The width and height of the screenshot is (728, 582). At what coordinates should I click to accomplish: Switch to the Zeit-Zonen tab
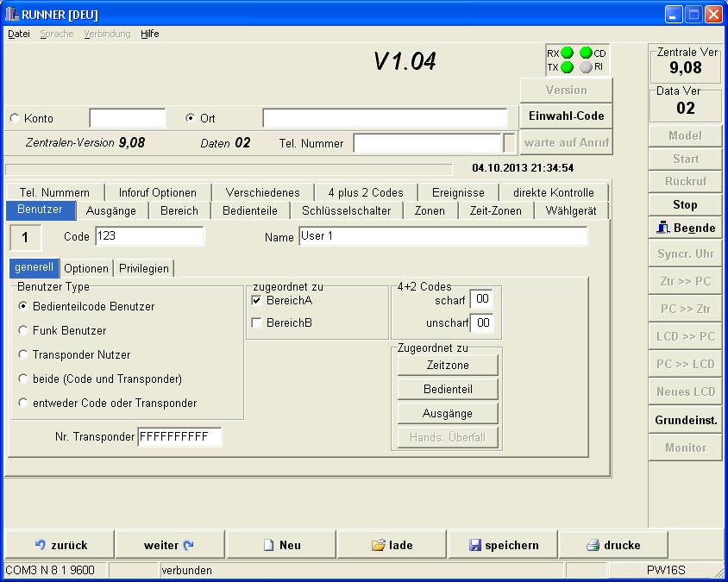click(495, 210)
